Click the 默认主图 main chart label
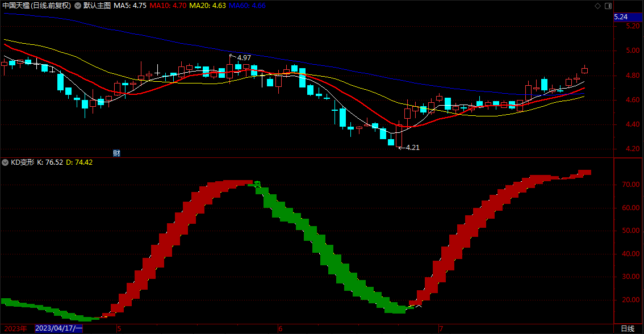The image size is (644, 334). [97, 6]
